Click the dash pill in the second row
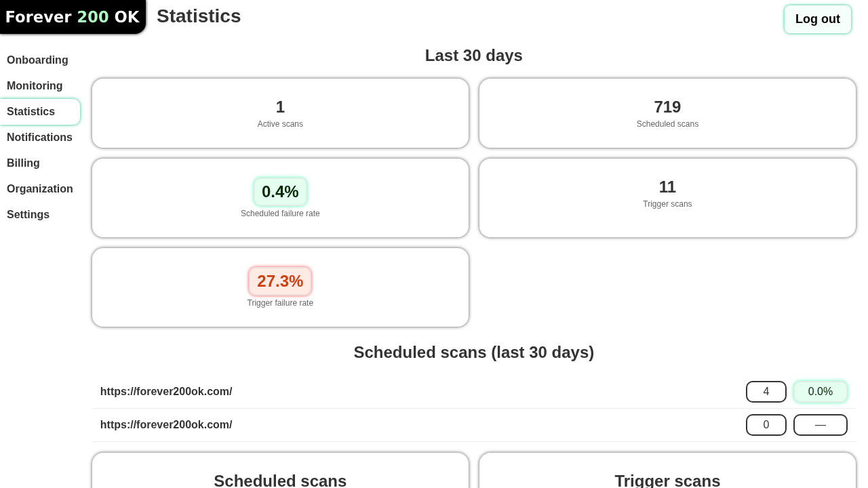868x488 pixels. (821, 424)
